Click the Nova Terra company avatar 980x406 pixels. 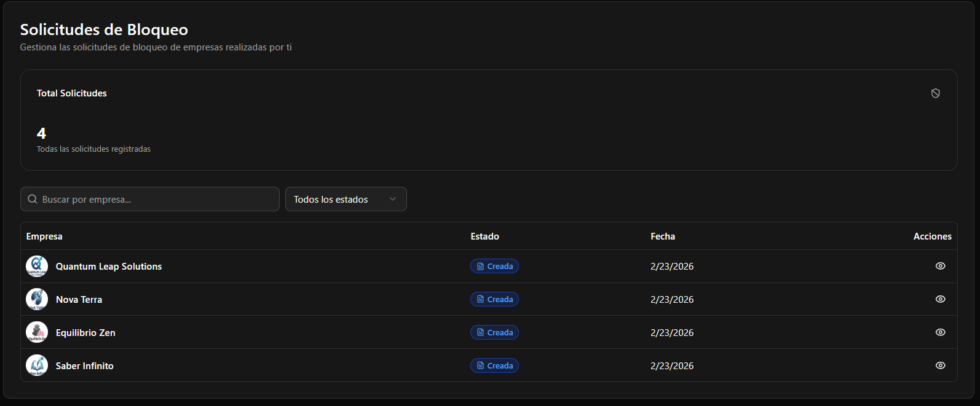[37, 299]
